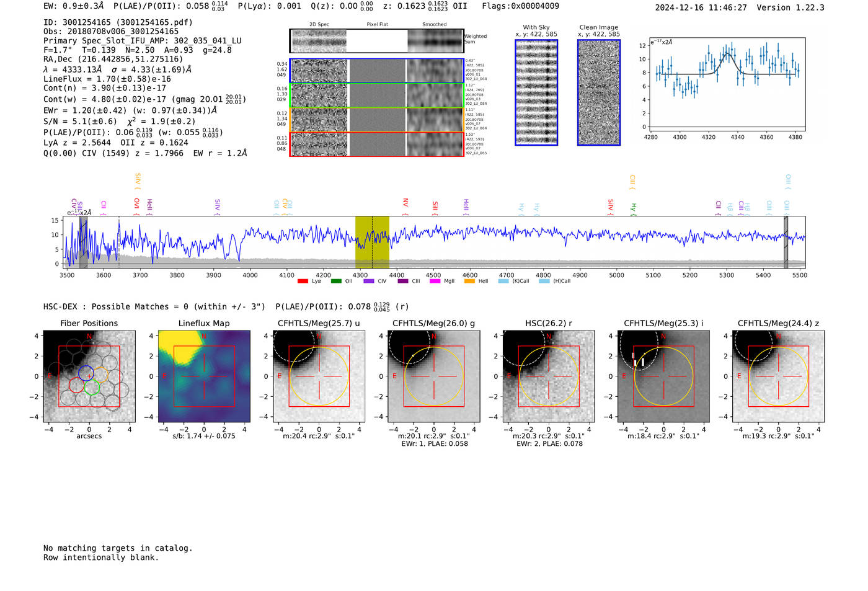This screenshot has height=591, width=868.
Task: Click the LyA z = 2.5644 line
Action: [x=116, y=143]
